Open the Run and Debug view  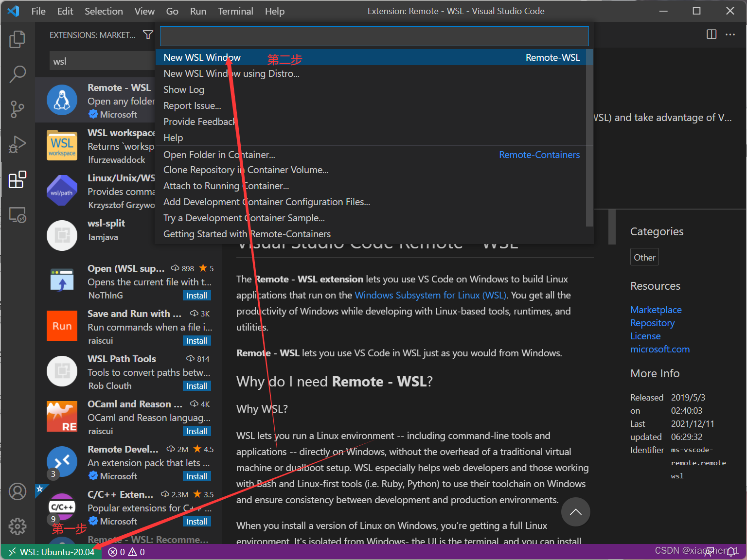tap(18, 144)
